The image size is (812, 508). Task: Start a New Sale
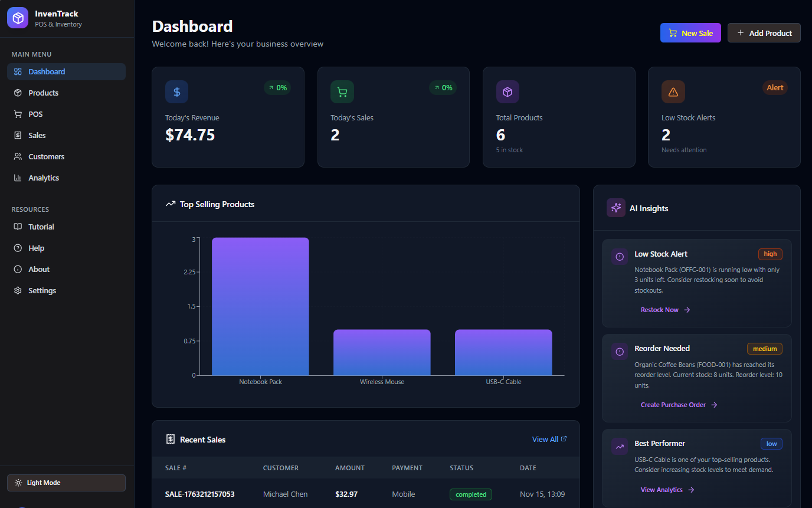tap(690, 33)
